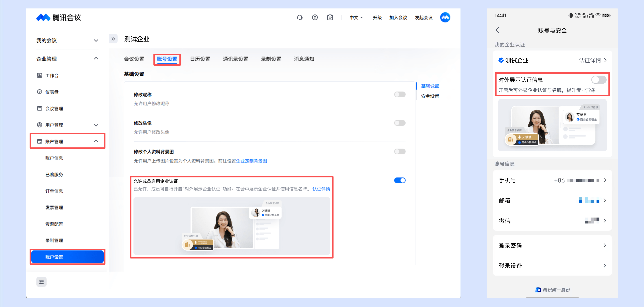This screenshot has width=644, height=307.
Task: Open 微信 row on phone
Action: pyautogui.click(x=552, y=221)
